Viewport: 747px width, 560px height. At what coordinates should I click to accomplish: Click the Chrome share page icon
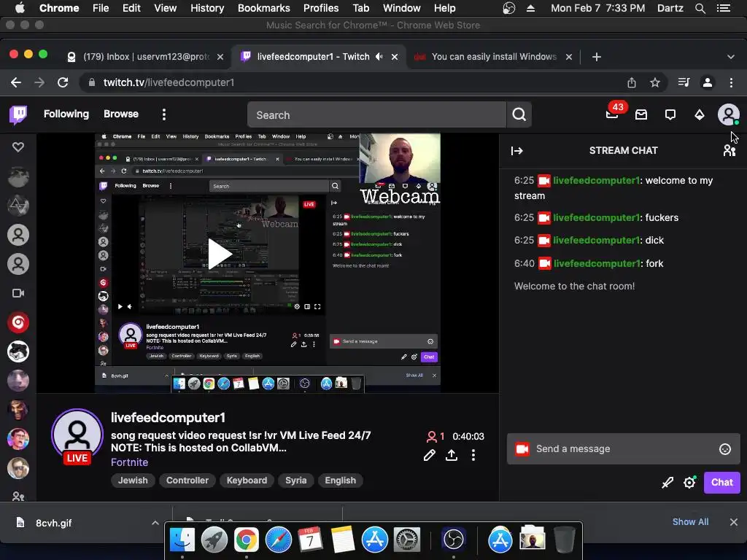click(632, 83)
